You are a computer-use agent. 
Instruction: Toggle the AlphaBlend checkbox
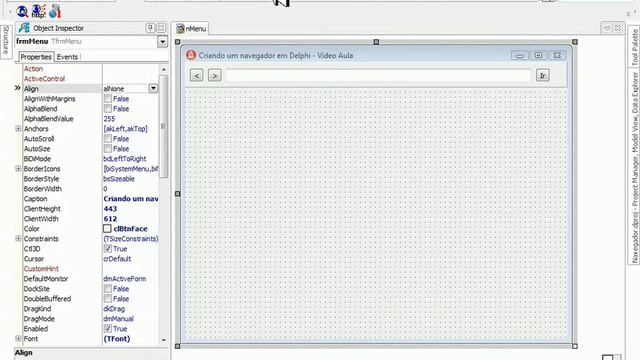(x=108, y=109)
